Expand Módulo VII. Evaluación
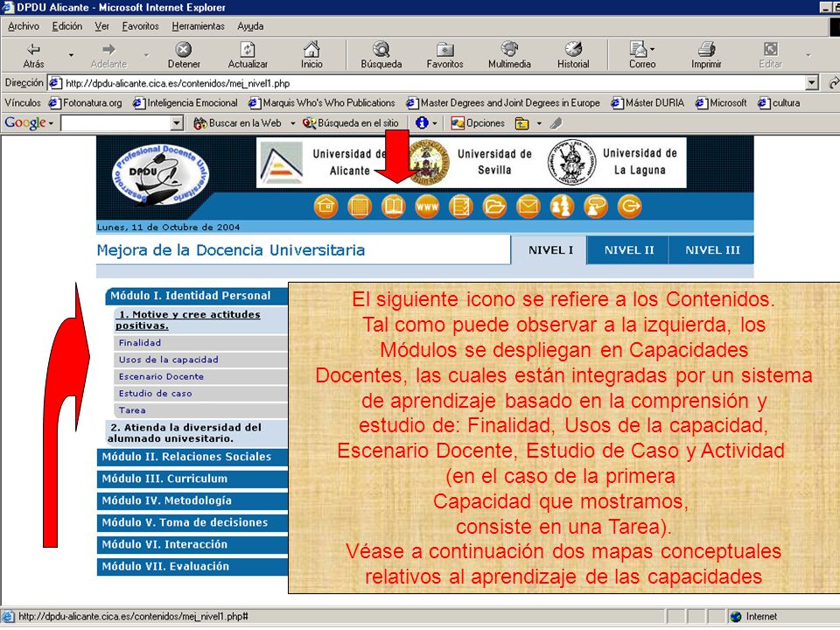840x630 pixels. point(192,566)
